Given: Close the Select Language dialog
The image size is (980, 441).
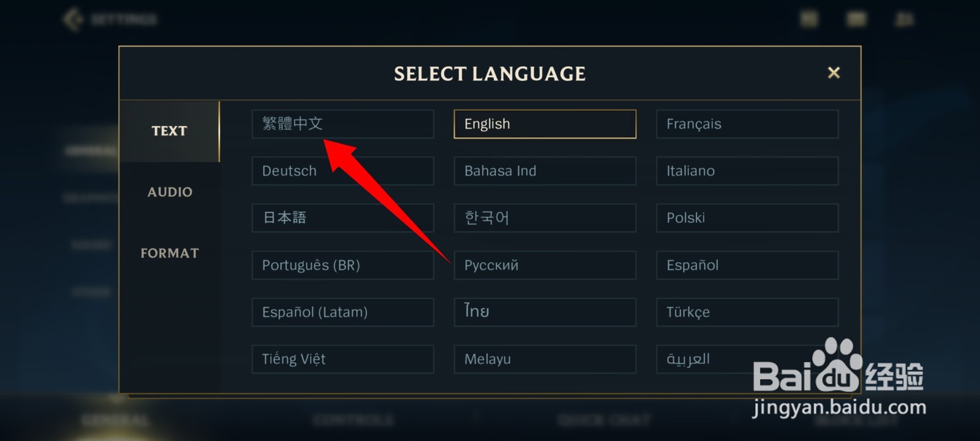Looking at the screenshot, I should (834, 73).
